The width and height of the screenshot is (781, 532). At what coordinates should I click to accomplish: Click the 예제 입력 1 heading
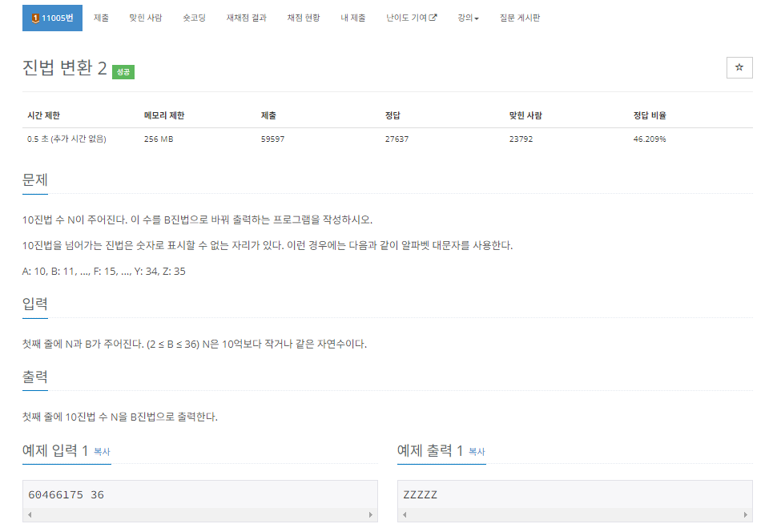(55, 451)
